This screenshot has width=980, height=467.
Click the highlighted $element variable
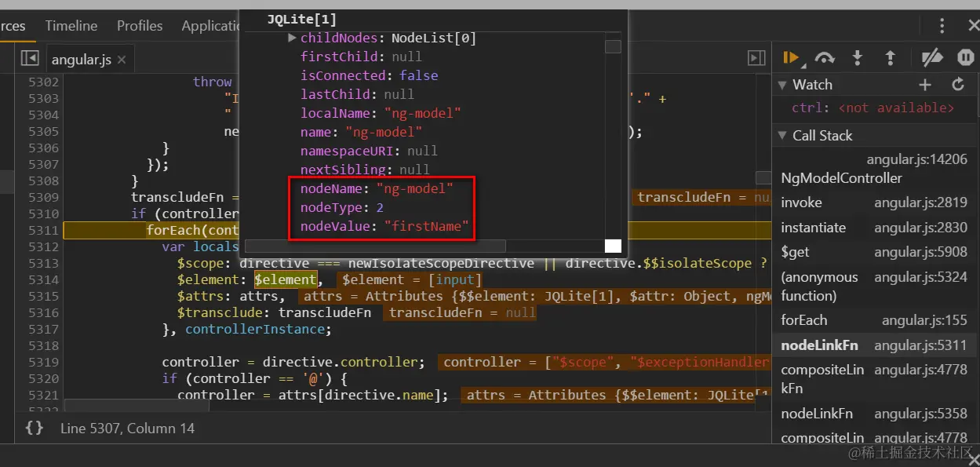(x=285, y=279)
